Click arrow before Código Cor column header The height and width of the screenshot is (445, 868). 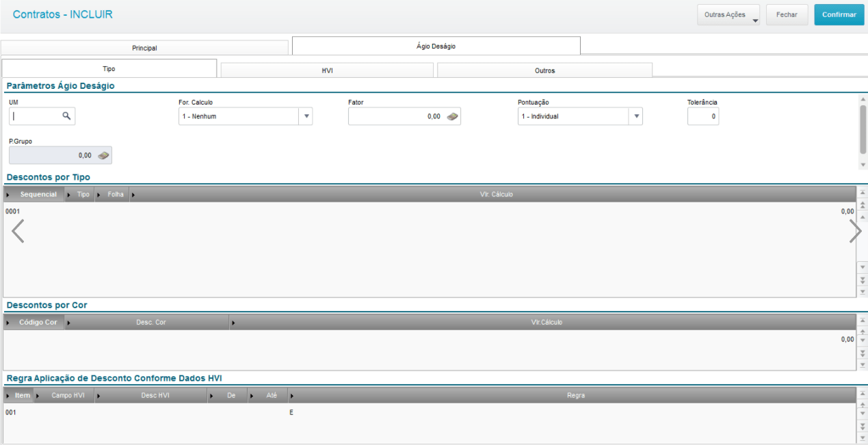pyautogui.click(x=8, y=323)
